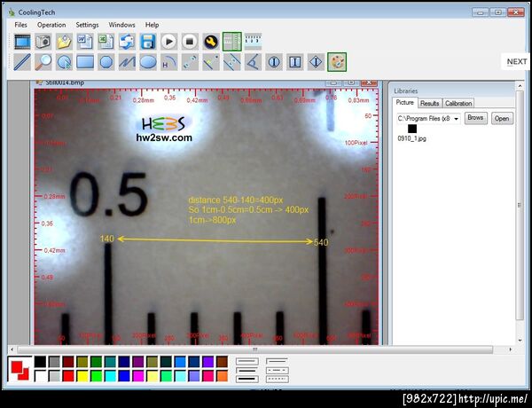This screenshot has width=532, height=408.
Task: Select the ellipse tool
Action: point(148,62)
